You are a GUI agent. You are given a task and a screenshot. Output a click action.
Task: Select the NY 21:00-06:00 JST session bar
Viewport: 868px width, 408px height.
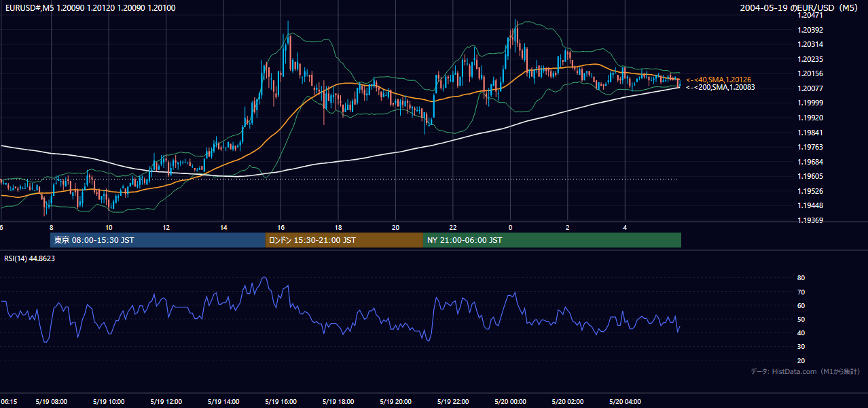point(552,240)
